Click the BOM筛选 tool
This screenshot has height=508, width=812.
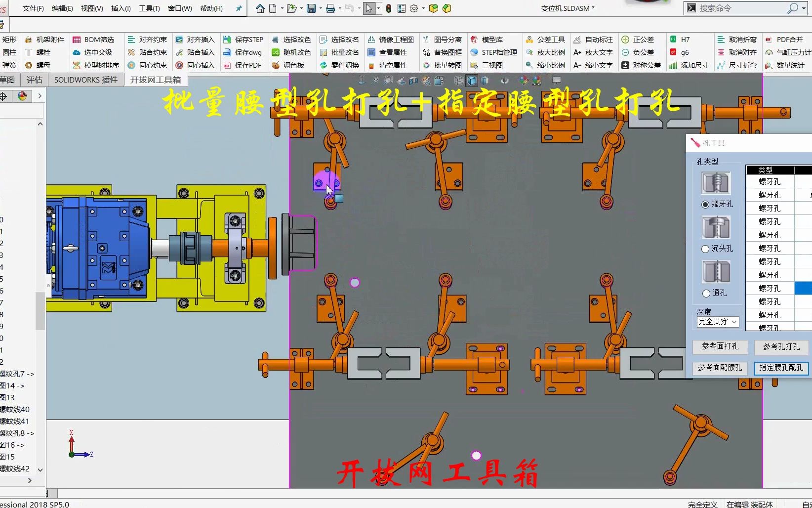[x=93, y=40]
